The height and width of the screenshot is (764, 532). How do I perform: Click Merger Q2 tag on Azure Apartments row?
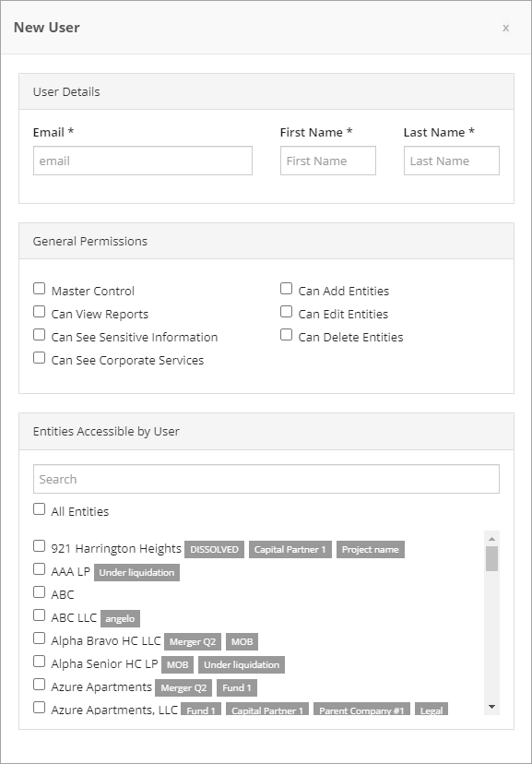click(x=183, y=688)
